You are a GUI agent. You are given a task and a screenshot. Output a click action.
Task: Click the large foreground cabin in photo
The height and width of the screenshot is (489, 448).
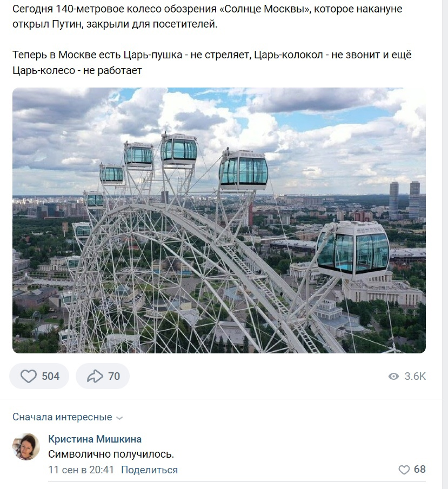[x=353, y=250]
